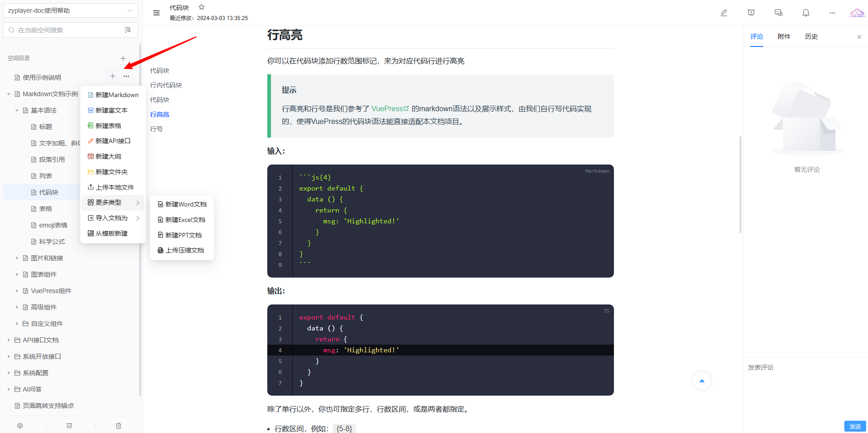This screenshot has width=868, height=433.
Task: Focus the 发表评论 comment box
Action: pyautogui.click(x=806, y=387)
